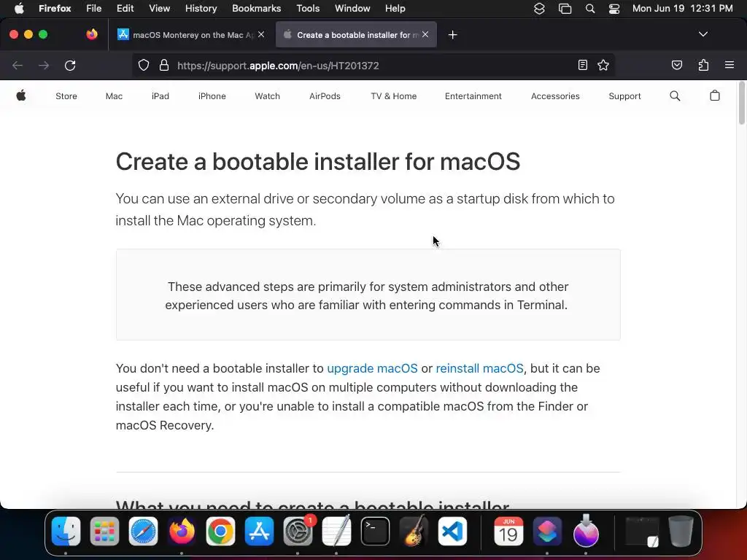Image resolution: width=747 pixels, height=560 pixels.
Task: Open the Firefox Help menu
Action: [395, 9]
